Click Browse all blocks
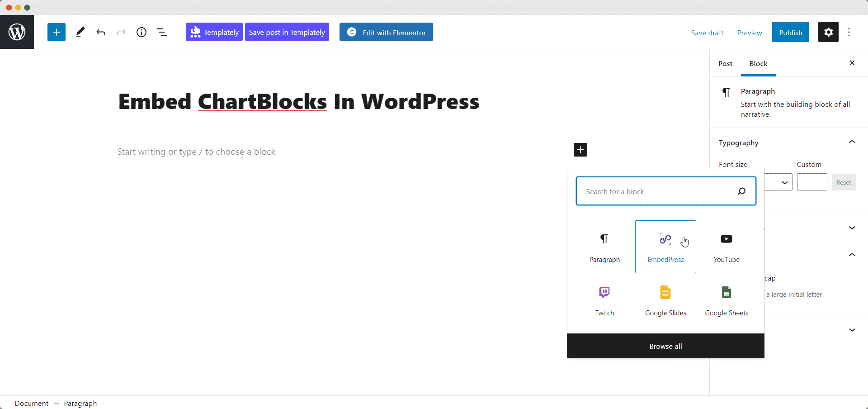868x409 pixels. pyautogui.click(x=665, y=346)
